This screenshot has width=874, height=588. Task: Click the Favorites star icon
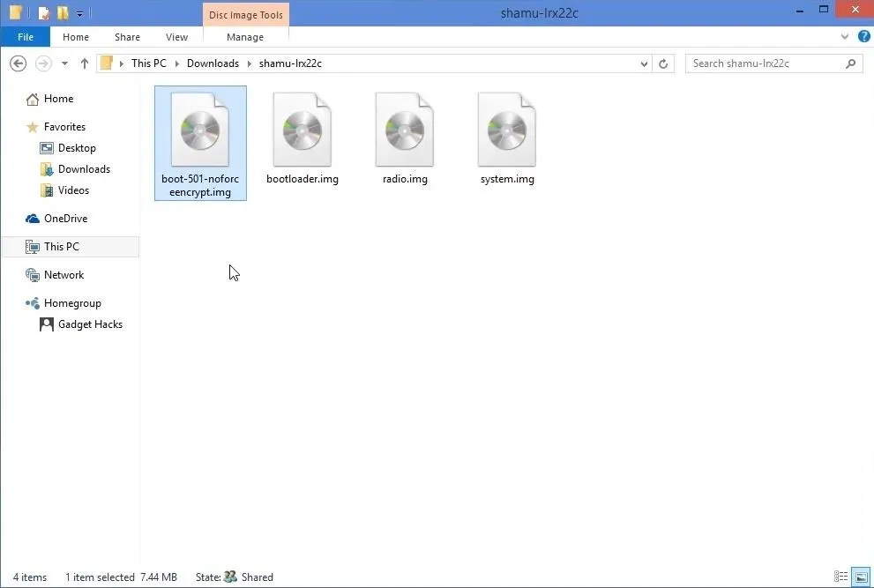[33, 128]
